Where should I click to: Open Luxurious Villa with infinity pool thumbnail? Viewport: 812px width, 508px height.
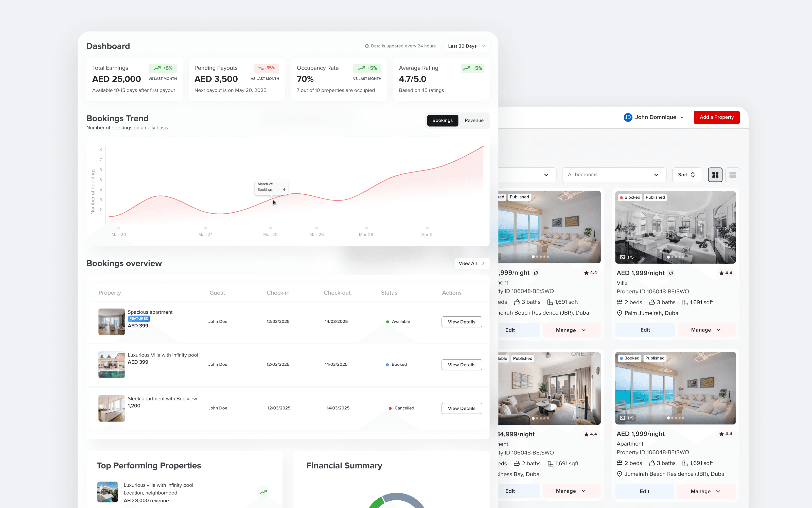tap(111, 365)
